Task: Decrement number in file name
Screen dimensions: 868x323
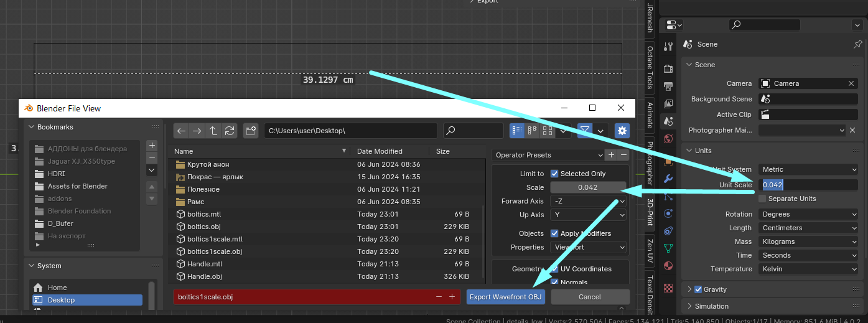Action: 439,297
